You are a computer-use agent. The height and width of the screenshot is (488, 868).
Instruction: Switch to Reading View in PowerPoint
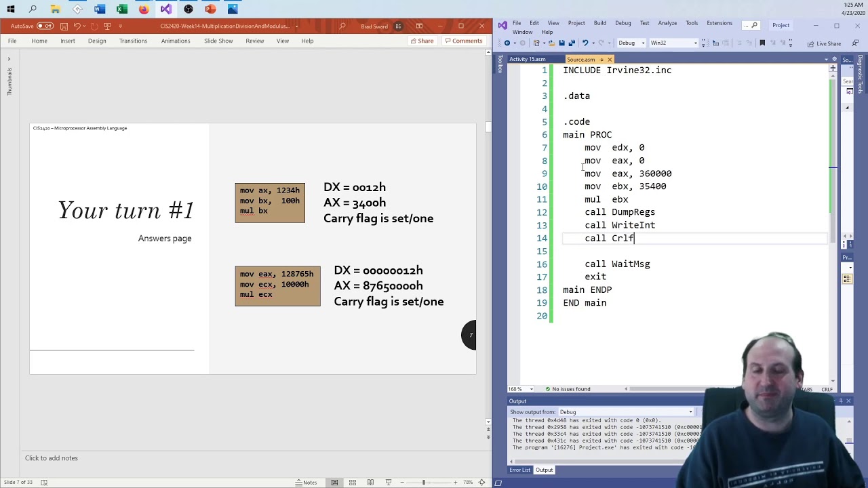click(x=370, y=482)
